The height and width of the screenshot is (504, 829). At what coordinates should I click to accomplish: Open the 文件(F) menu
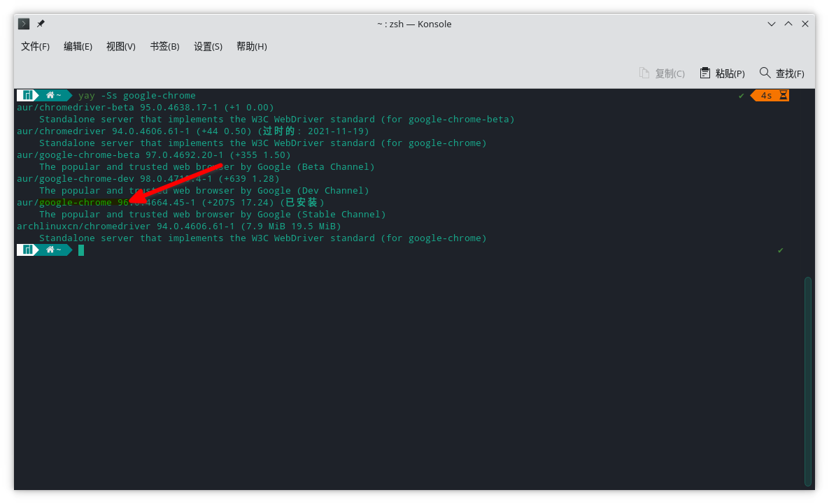[36, 47]
